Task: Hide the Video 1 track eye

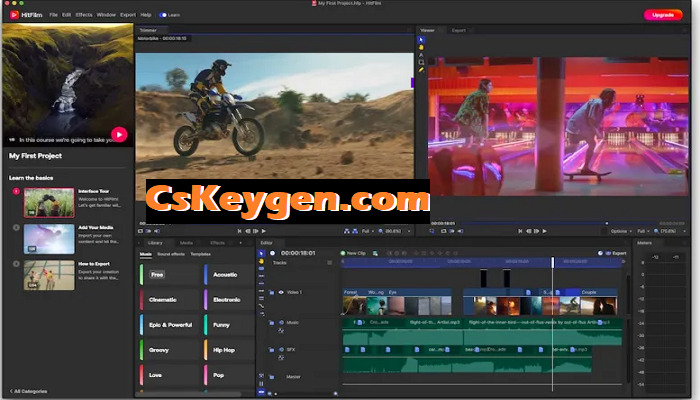Action: (281, 292)
